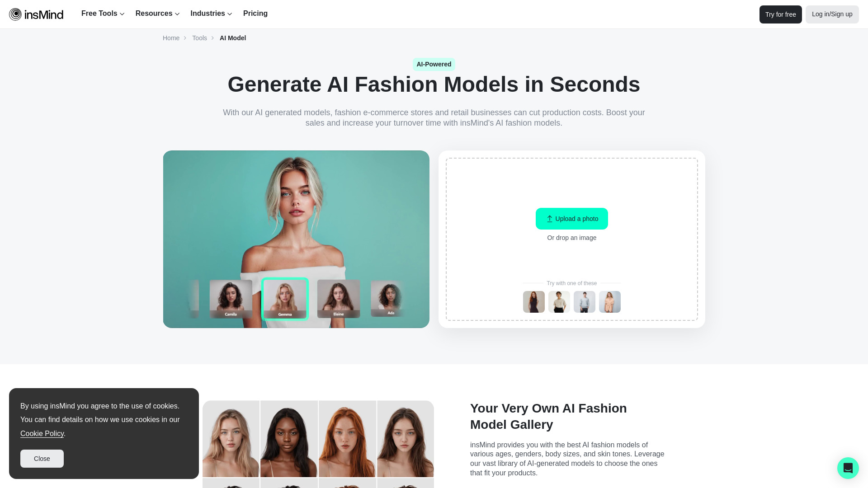
Task: Click the Upload a photo button
Action: pos(572,219)
